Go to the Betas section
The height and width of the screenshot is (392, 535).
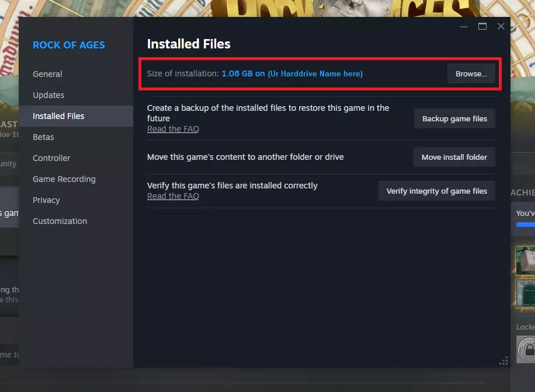pos(43,137)
